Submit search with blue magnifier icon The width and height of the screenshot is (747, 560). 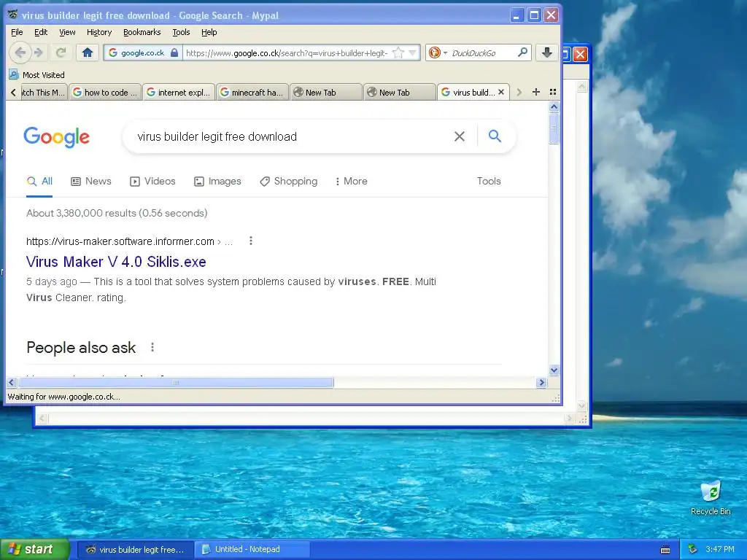(x=495, y=136)
